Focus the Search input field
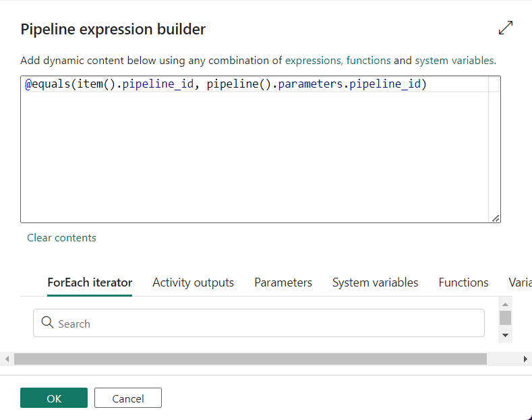 pyautogui.click(x=266, y=324)
